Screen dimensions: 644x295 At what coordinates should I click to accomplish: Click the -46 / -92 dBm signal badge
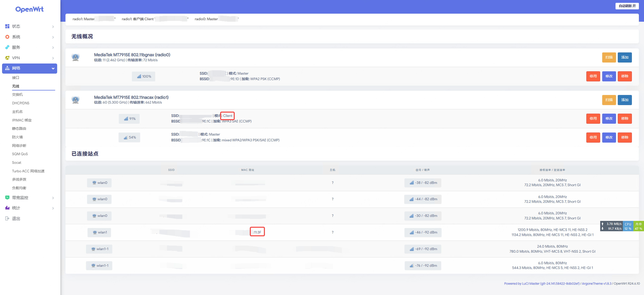tap(423, 232)
